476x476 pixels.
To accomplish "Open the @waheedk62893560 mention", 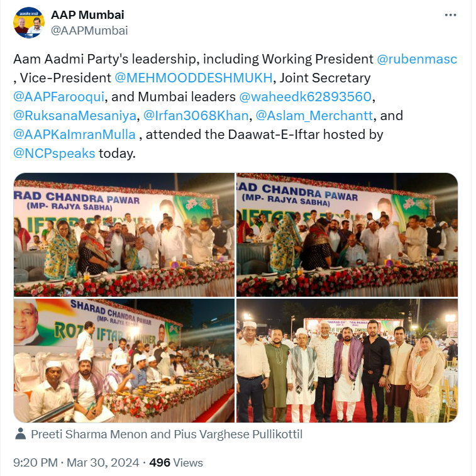I will [305, 97].
